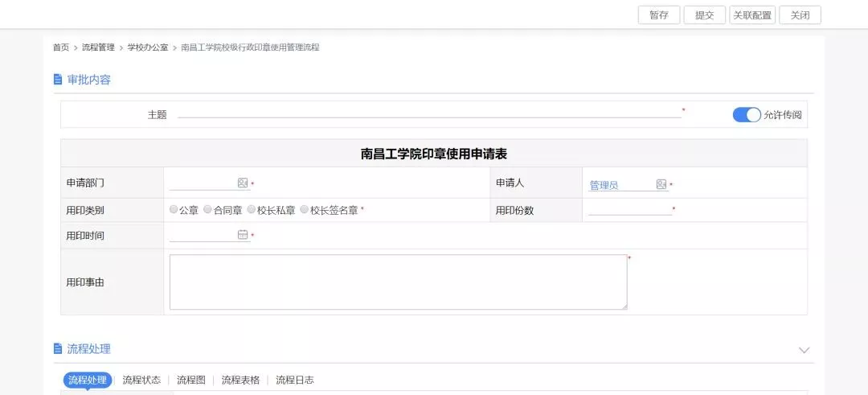Open the calendar icon for 用印时间
Screen dimensions: 868x395
tap(243, 234)
